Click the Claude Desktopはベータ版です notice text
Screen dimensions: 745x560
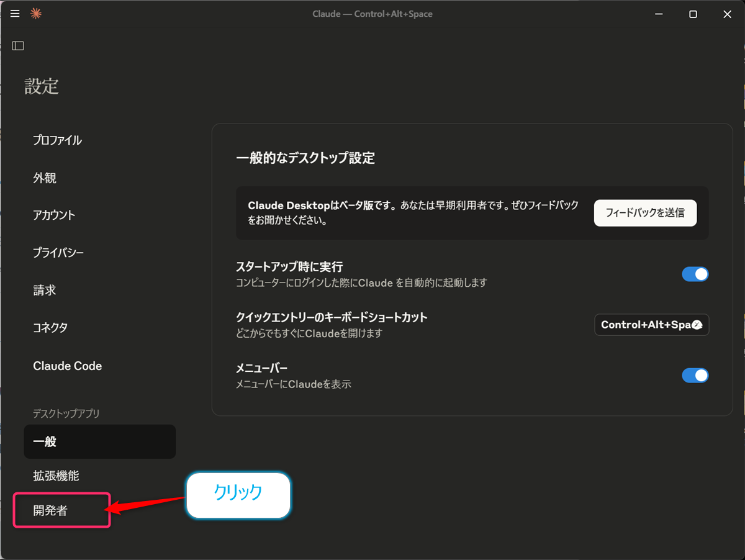click(x=413, y=213)
